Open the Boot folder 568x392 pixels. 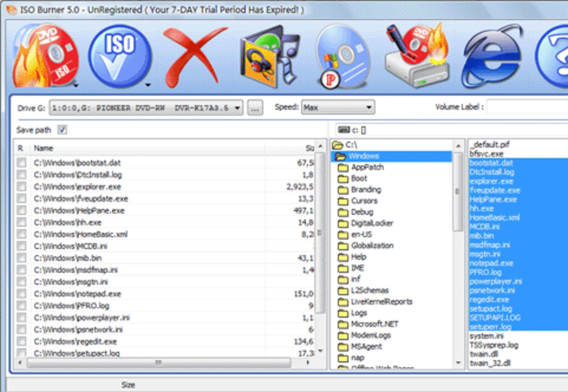pos(352,179)
